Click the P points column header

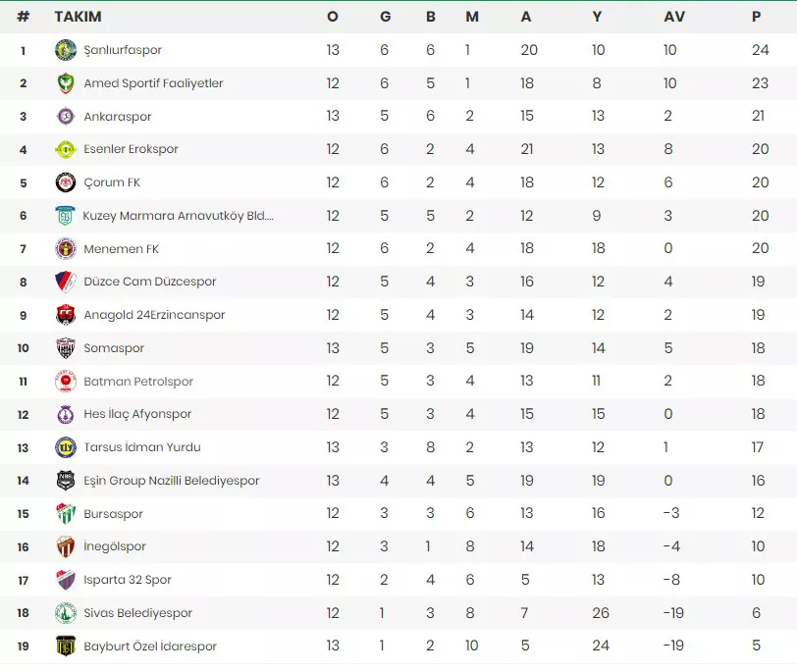(x=757, y=17)
